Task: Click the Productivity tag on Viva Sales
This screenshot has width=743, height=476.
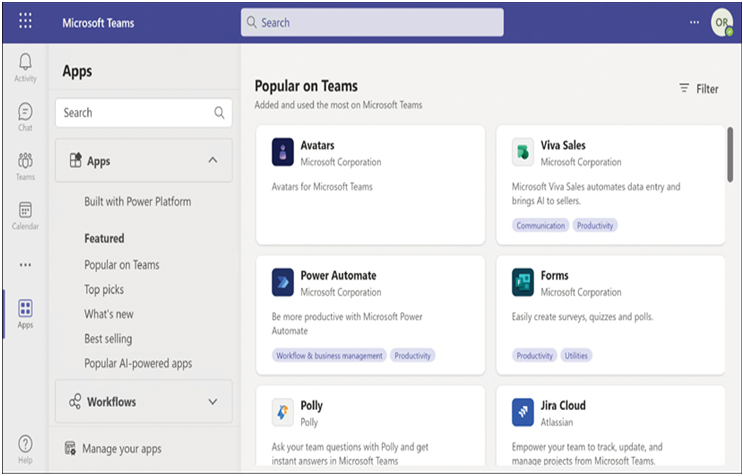Action: (595, 225)
